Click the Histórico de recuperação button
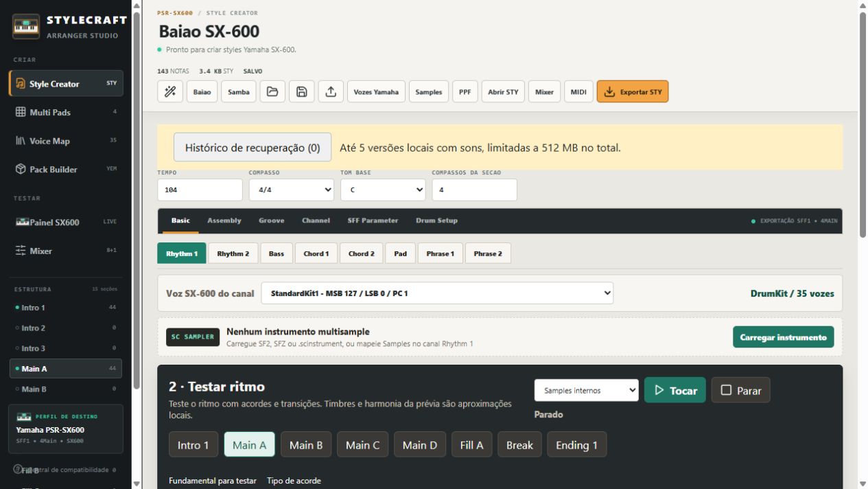868x489 pixels. coord(253,148)
